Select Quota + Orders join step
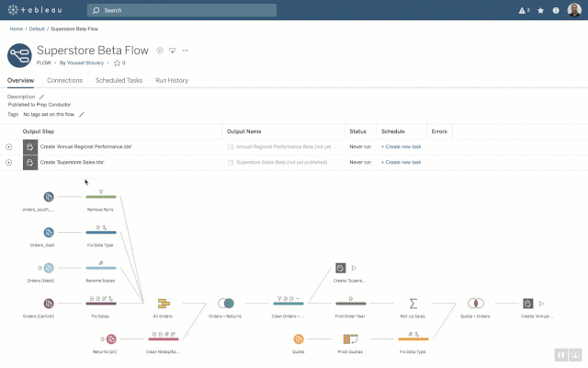 476,303
